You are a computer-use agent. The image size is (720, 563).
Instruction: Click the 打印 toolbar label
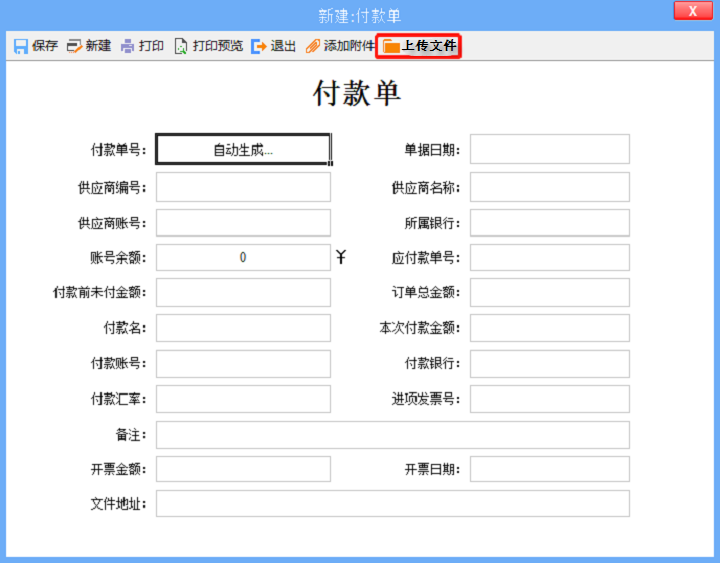(152, 46)
